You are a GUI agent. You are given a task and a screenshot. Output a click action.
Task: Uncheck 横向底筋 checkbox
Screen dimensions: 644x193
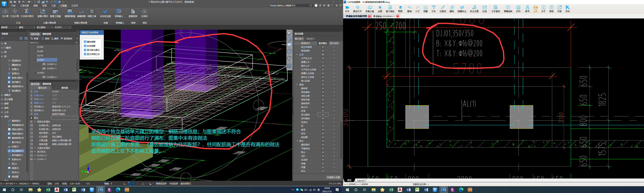[x=85, y=42]
